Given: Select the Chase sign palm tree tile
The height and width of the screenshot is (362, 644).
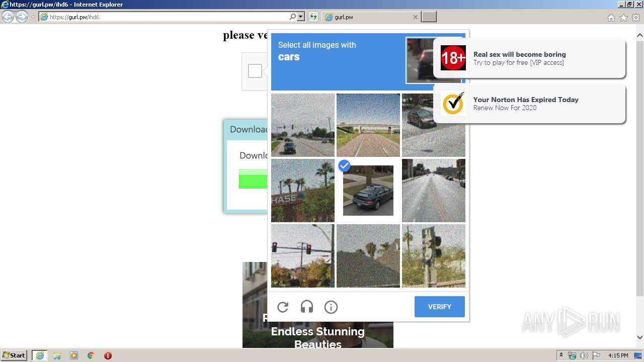Looking at the screenshot, I should (303, 191).
